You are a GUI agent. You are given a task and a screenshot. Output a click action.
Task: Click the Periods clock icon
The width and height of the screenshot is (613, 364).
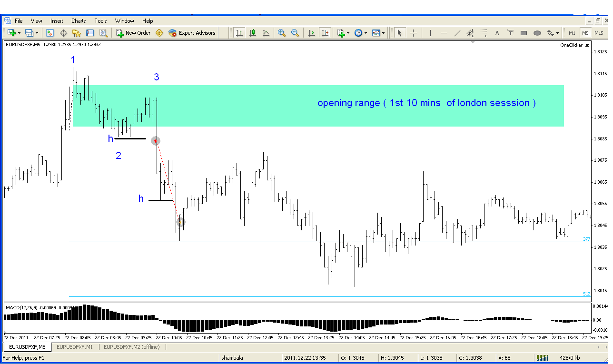(358, 33)
